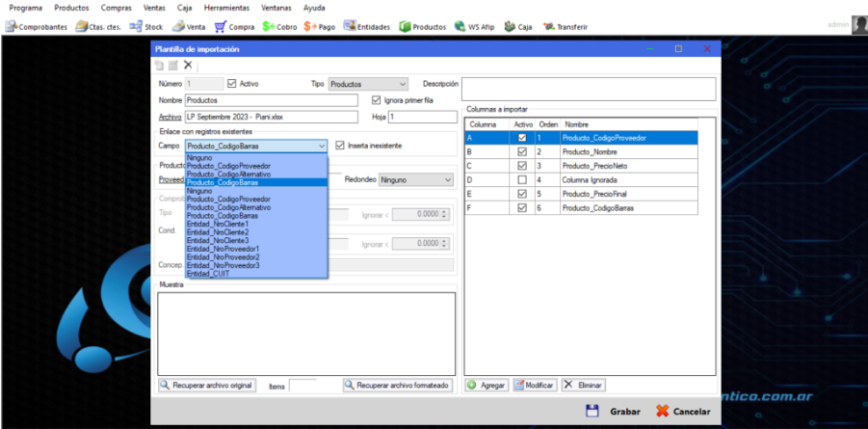Open Comprobantes from the main toolbar

tap(37, 27)
